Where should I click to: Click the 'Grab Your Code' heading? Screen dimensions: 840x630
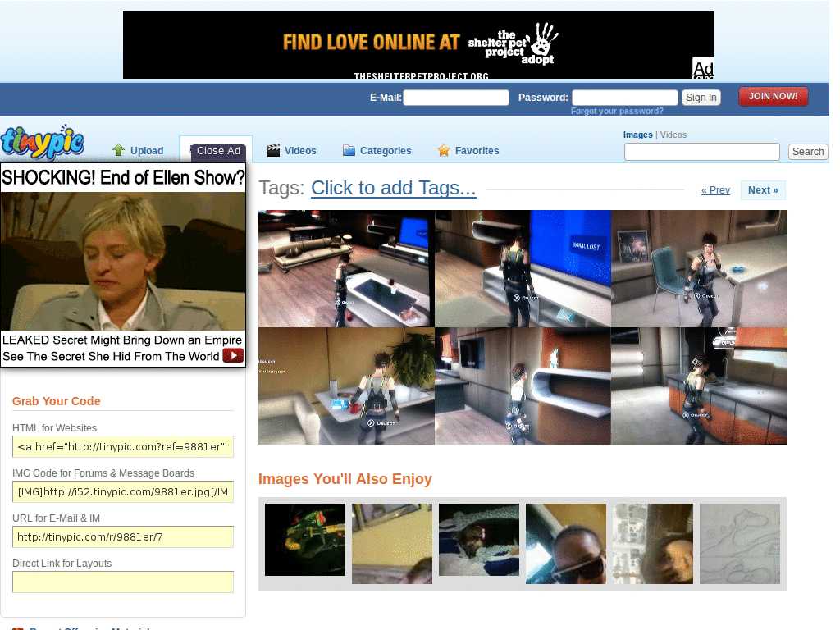pos(57,401)
